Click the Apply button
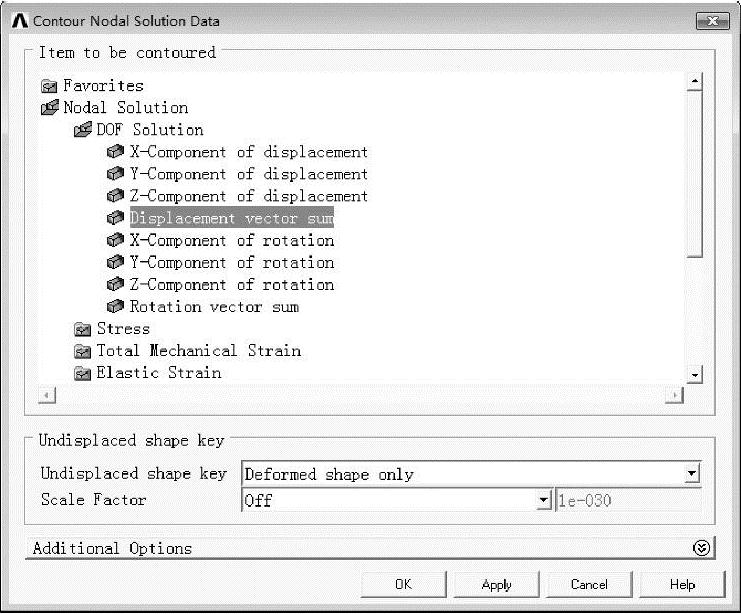The height and width of the screenshot is (614, 741). (x=496, y=585)
